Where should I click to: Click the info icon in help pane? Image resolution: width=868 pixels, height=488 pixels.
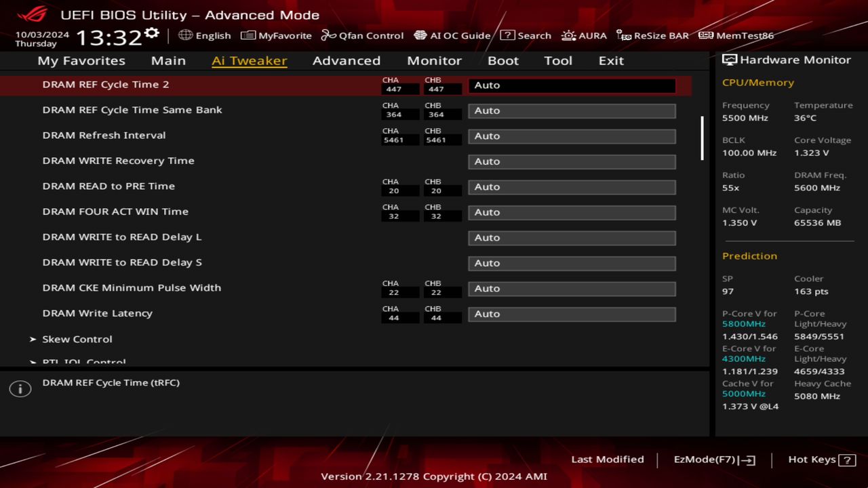(x=20, y=389)
